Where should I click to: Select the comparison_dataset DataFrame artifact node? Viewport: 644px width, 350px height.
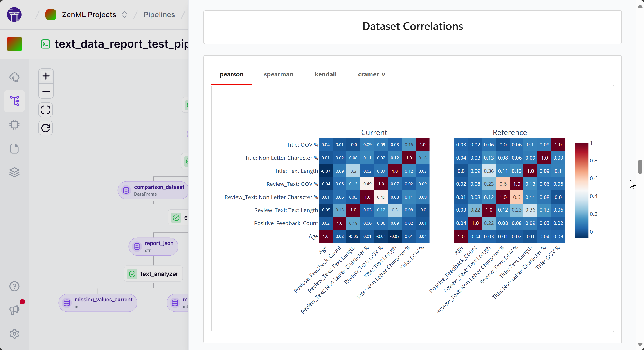153,190
